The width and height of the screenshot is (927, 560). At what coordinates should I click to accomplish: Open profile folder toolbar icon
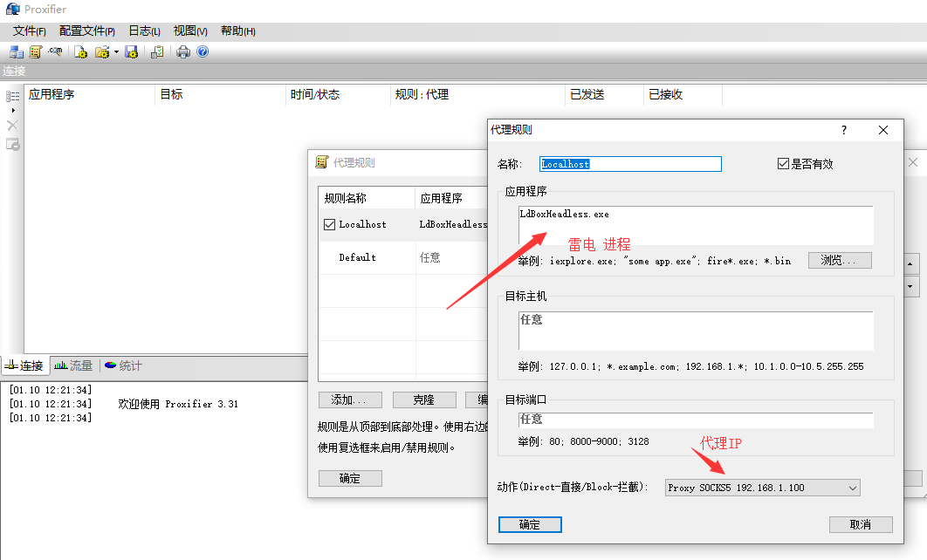point(102,52)
